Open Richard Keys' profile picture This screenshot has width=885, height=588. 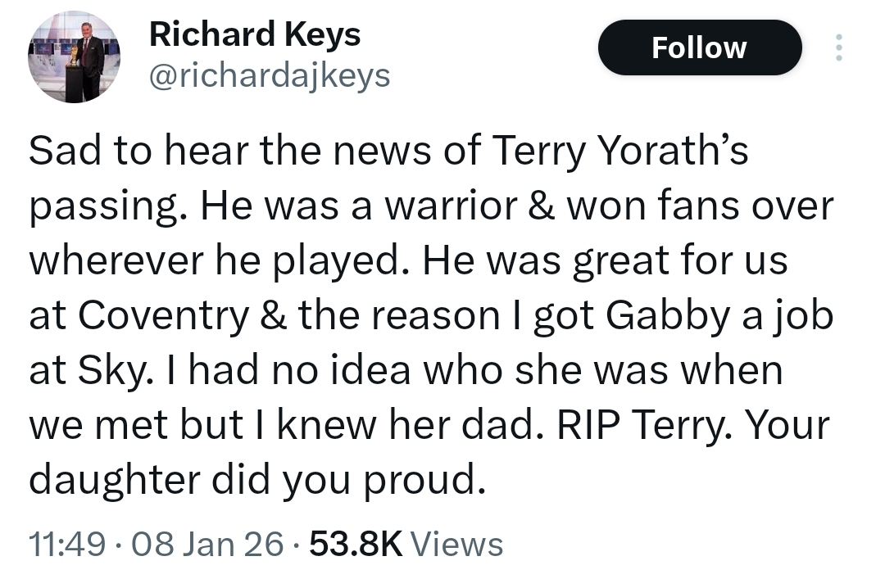[75, 57]
